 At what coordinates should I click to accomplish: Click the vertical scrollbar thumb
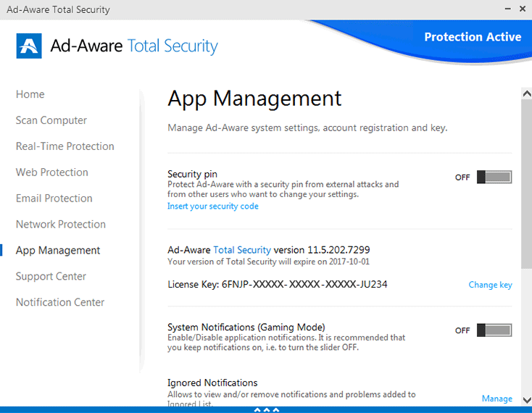click(526, 181)
